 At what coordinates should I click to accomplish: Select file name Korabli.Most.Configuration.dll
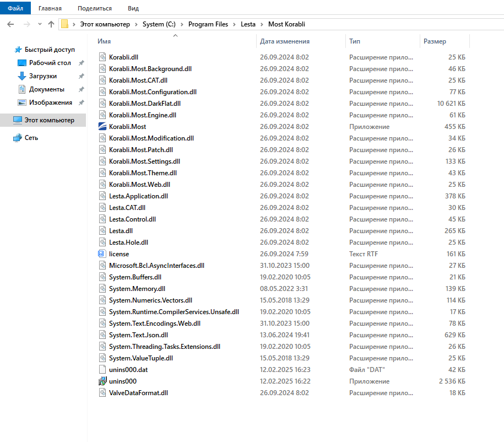[x=153, y=92]
